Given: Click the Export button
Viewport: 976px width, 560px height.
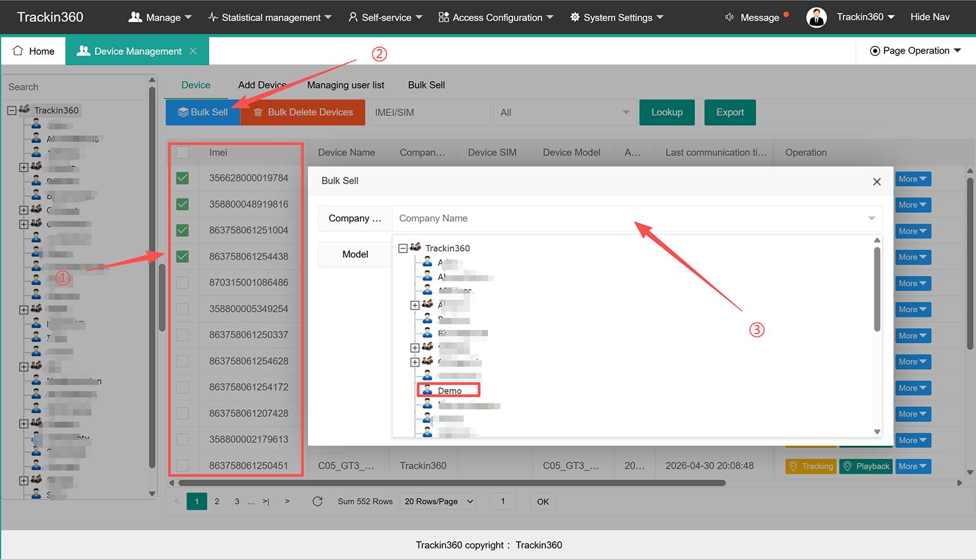Looking at the screenshot, I should (x=730, y=112).
